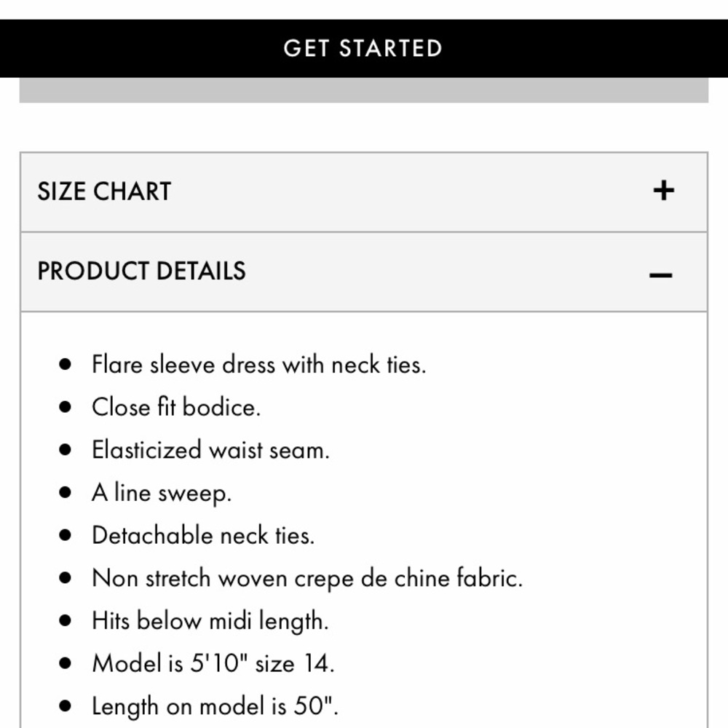This screenshot has height=728, width=728.
Task: Click the bullet beside 'A line sweep'
Action: [x=66, y=493]
